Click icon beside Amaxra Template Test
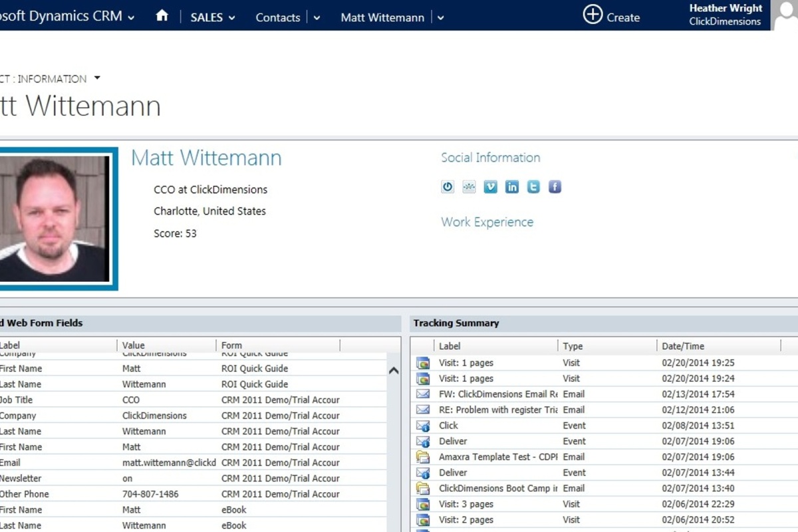798x532 pixels. click(423, 457)
